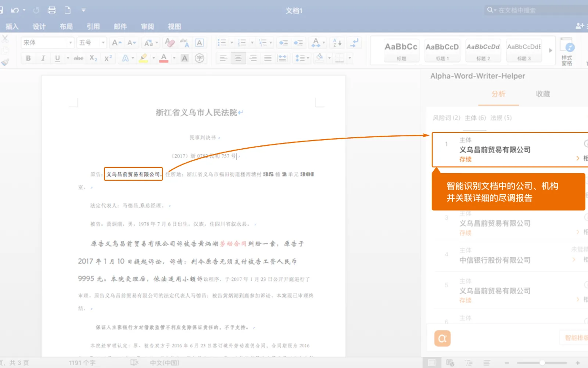Click the share person-plus icon
Viewport: 588px width, 368px height.
click(x=580, y=26)
